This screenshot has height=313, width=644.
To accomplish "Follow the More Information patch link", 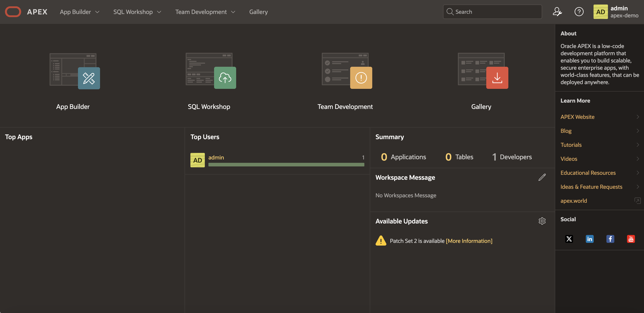I will point(469,241).
